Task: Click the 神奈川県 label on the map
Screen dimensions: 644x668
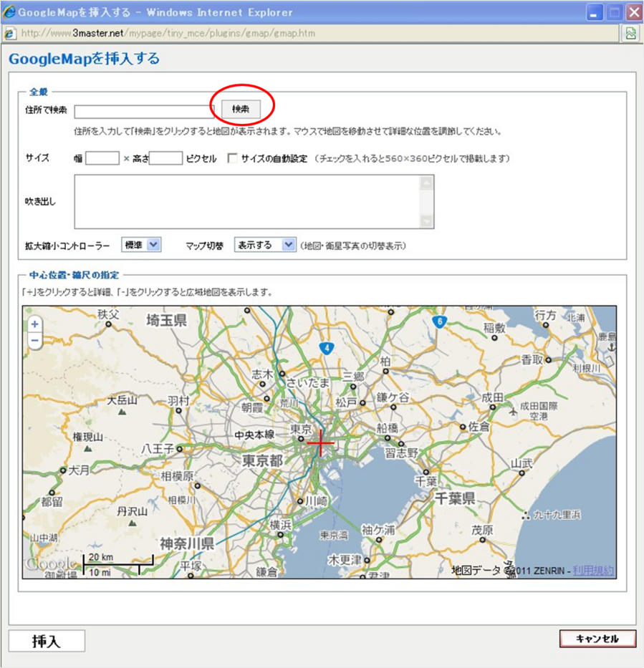Action: pos(187,543)
